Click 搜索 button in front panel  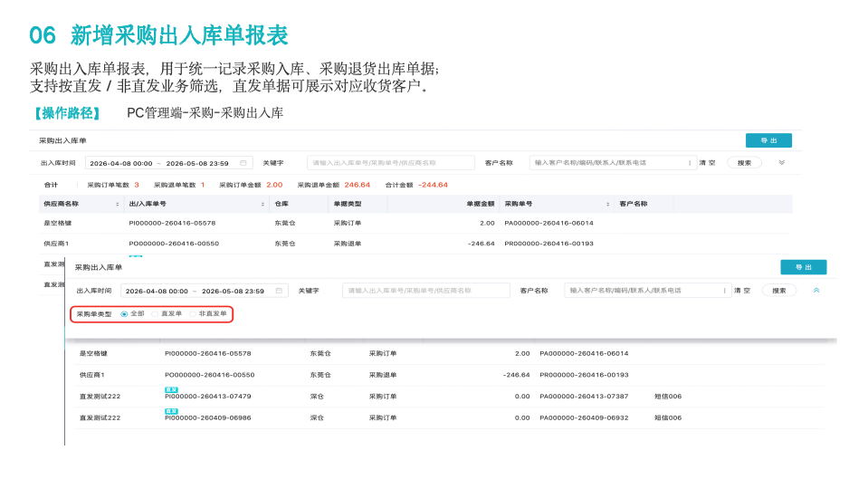779,291
